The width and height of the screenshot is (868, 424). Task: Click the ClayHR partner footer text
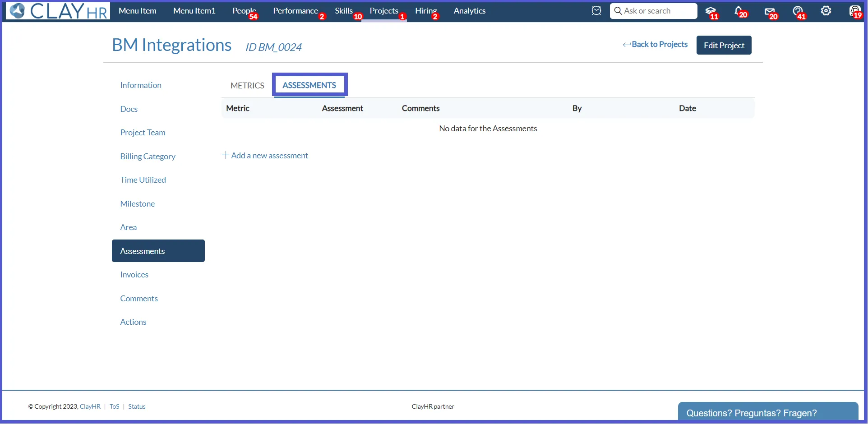coord(433,407)
